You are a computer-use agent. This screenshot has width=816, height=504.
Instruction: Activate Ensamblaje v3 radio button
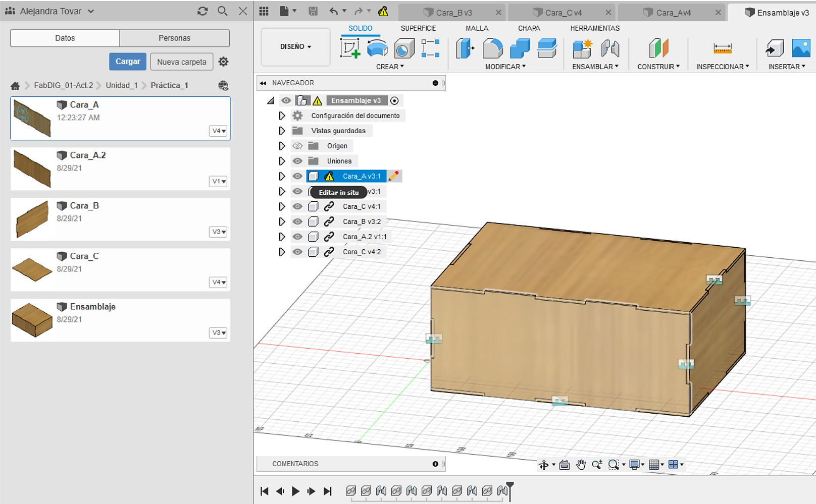(394, 101)
